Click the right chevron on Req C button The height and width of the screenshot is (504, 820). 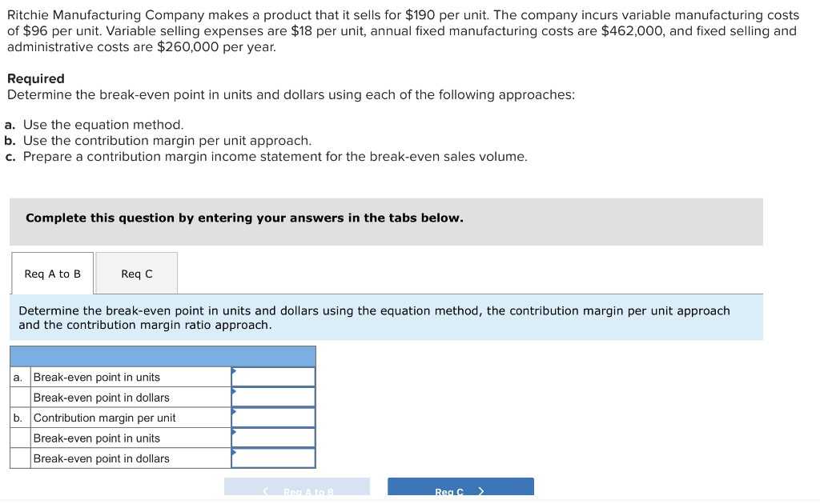[481, 491]
